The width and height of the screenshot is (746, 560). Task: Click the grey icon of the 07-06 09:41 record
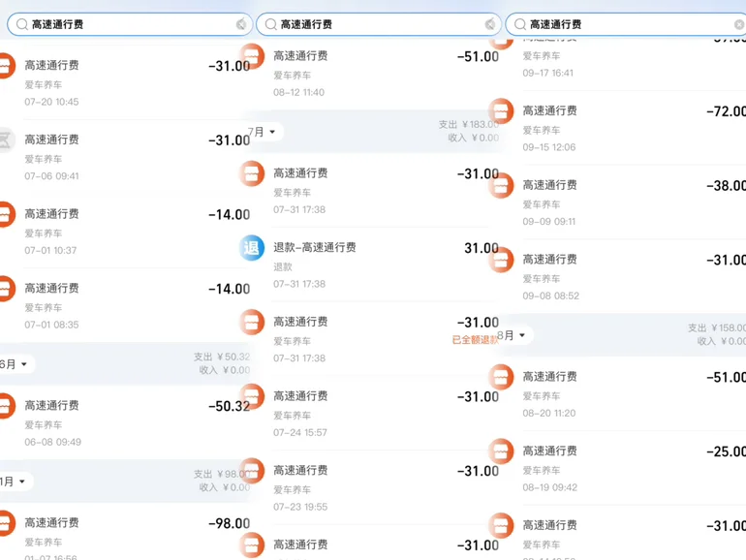point(5,140)
